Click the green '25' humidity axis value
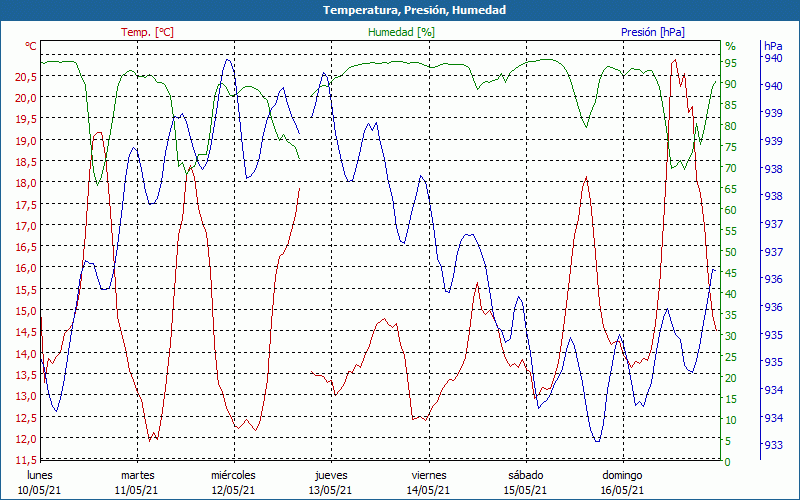800x500 pixels. pos(731,357)
